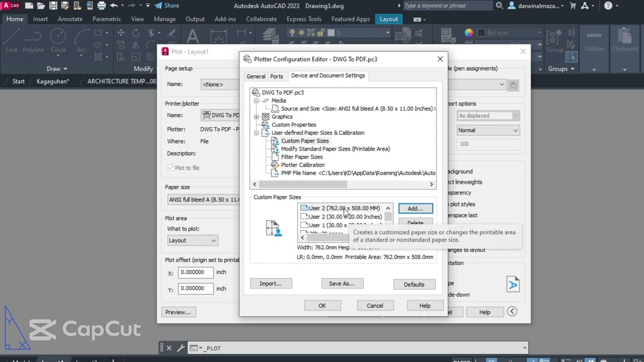This screenshot has width=644, height=362.
Task: Open the What to plot Layout dropdown
Action: [x=193, y=240]
